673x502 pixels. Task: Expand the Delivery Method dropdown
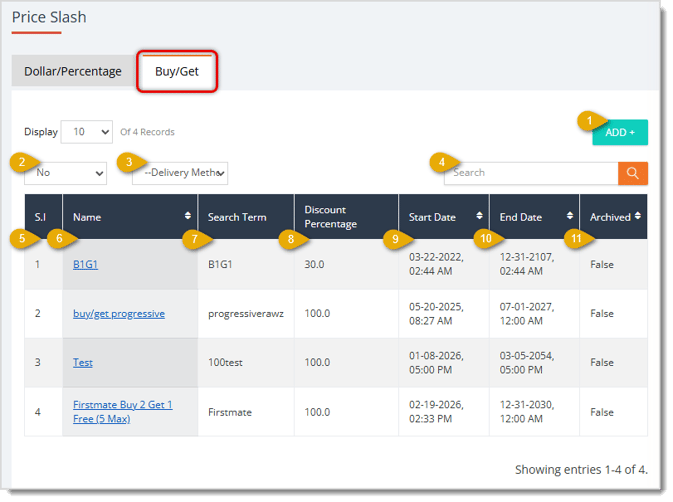180,173
